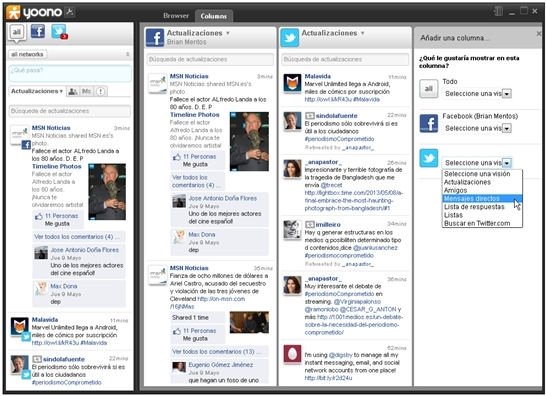Open the Todo 'Seleccione una vis' dropdown
This screenshot has height=396, width=546.
(477, 94)
